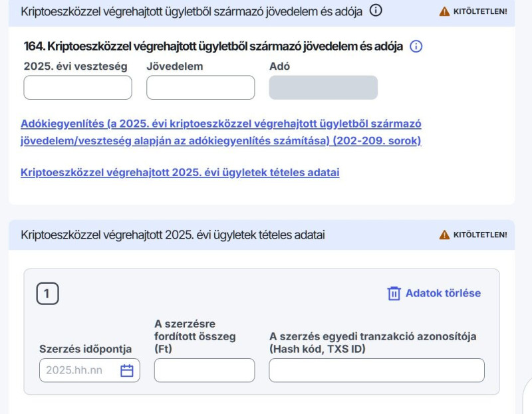Click the szerzésre fordított összeg (Ft) input
Image resolution: width=532 pixels, height=414 pixels.
pyautogui.click(x=204, y=370)
